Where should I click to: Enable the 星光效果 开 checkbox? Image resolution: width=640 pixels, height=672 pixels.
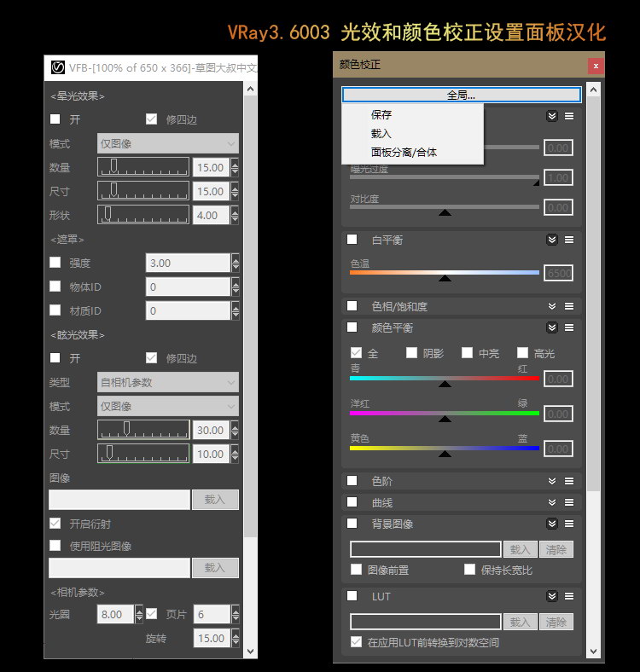tap(55, 119)
